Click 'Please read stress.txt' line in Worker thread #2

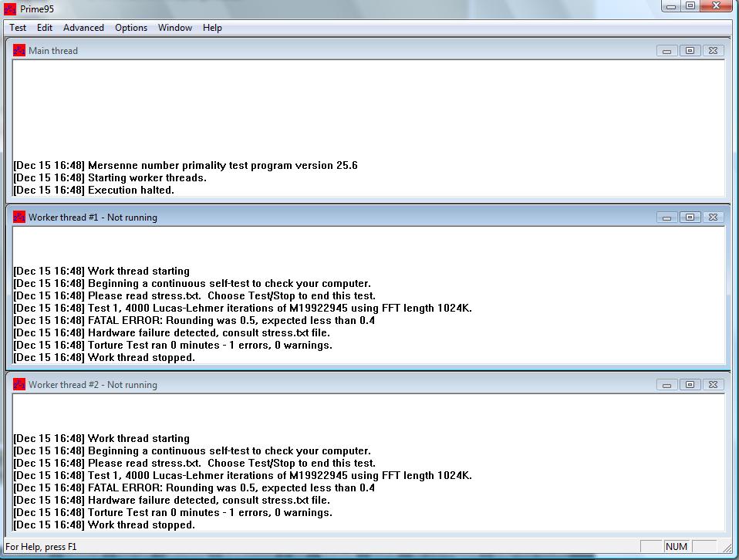tap(194, 463)
